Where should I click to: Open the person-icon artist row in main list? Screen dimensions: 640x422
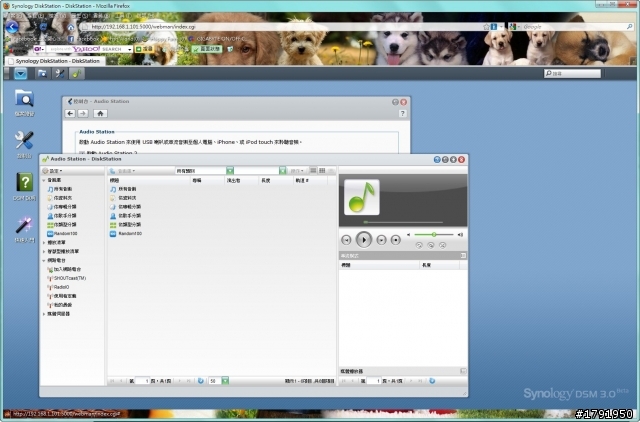(x=126, y=215)
